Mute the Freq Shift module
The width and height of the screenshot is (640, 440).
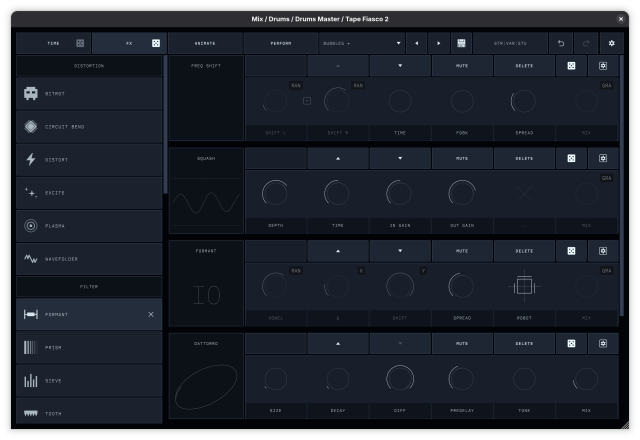pos(462,66)
